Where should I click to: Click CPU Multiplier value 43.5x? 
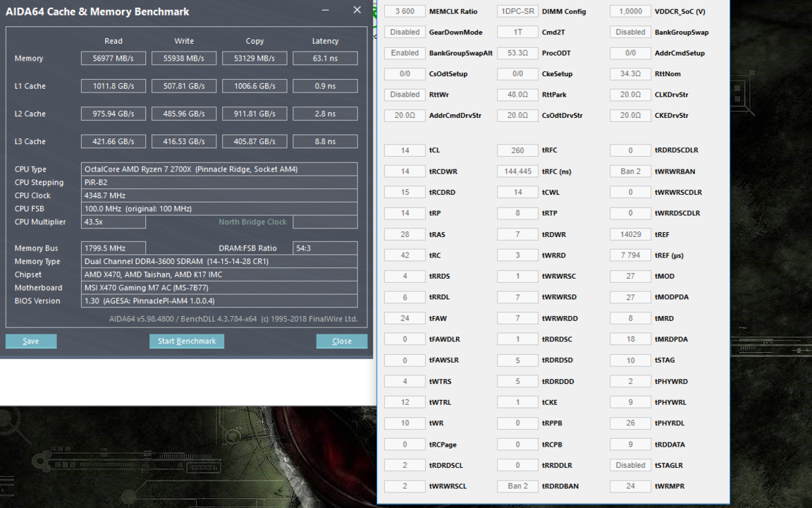tap(113, 222)
